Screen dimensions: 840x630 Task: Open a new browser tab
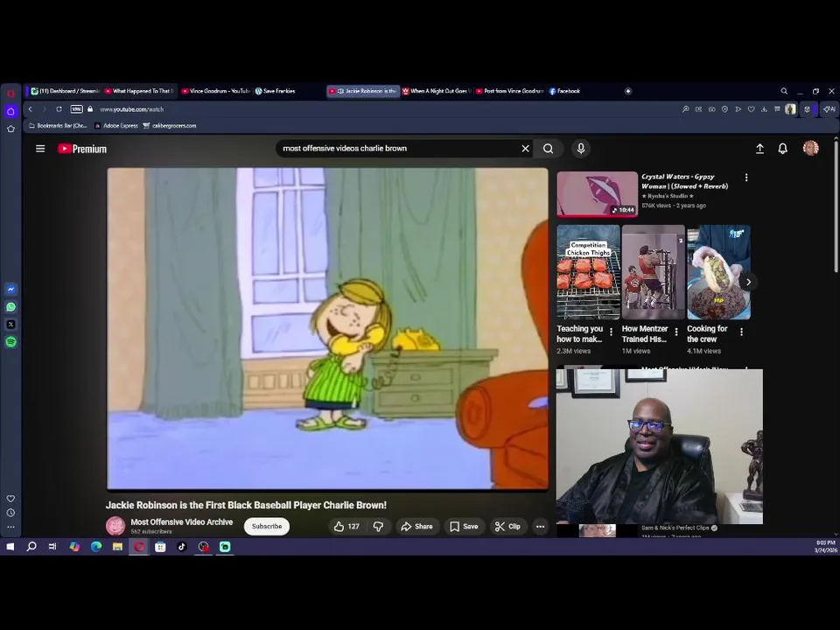coord(628,91)
